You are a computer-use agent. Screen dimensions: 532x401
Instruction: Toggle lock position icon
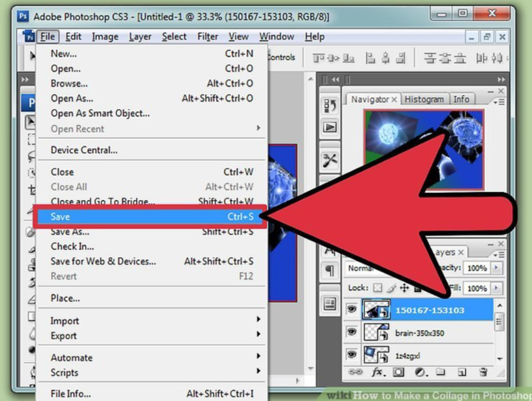[x=404, y=288]
